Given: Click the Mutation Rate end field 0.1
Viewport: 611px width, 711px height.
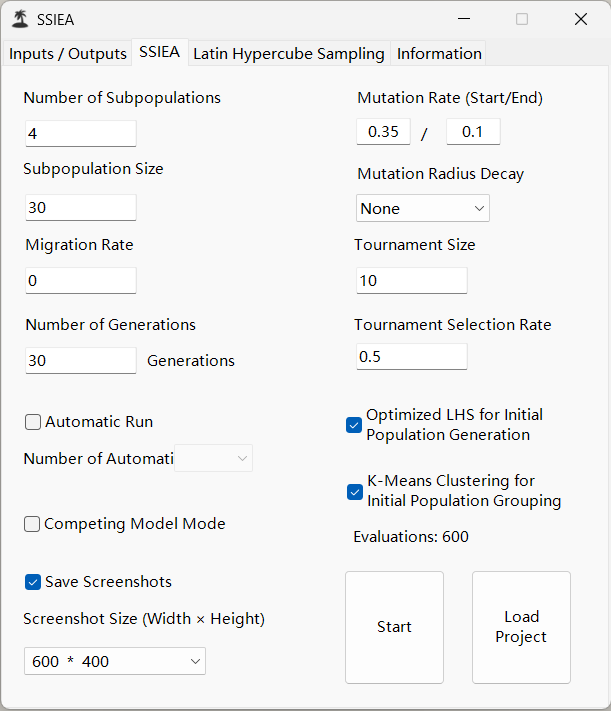Looking at the screenshot, I should click(x=473, y=131).
